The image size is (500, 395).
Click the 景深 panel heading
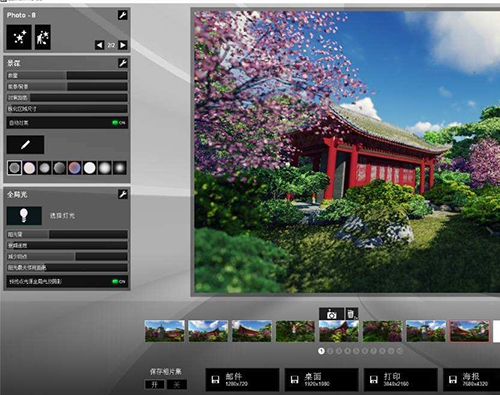[x=14, y=63]
